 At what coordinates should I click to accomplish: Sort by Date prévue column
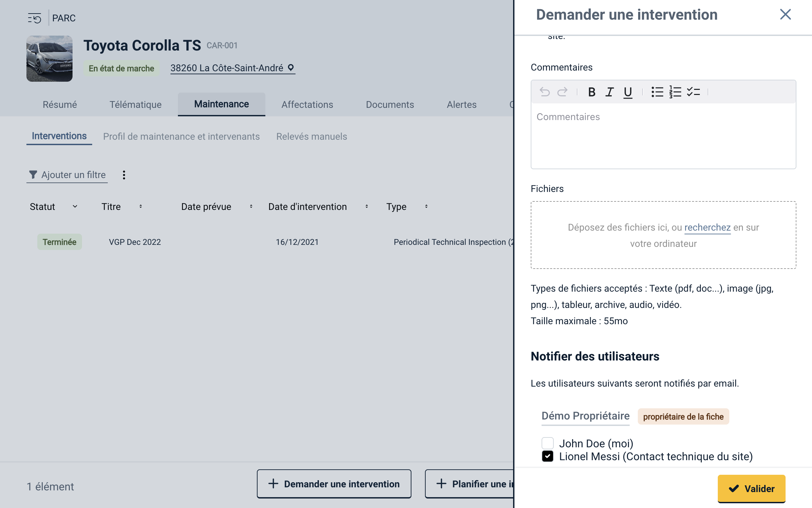tap(251, 207)
